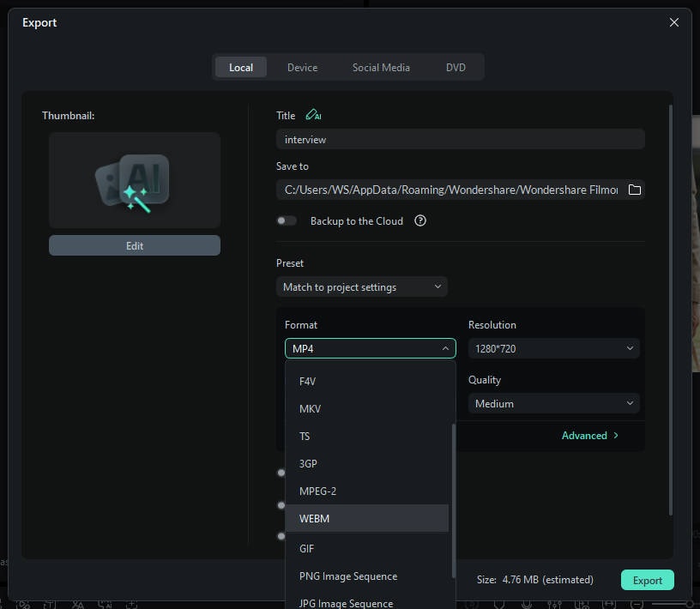Image resolution: width=700 pixels, height=609 pixels.
Task: Click the AI title generator pencil icon
Action: (x=313, y=115)
